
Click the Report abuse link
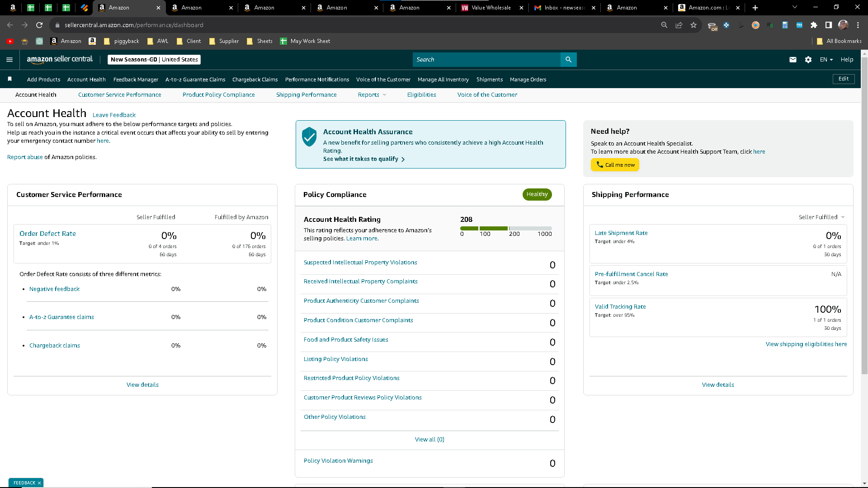[25, 157]
